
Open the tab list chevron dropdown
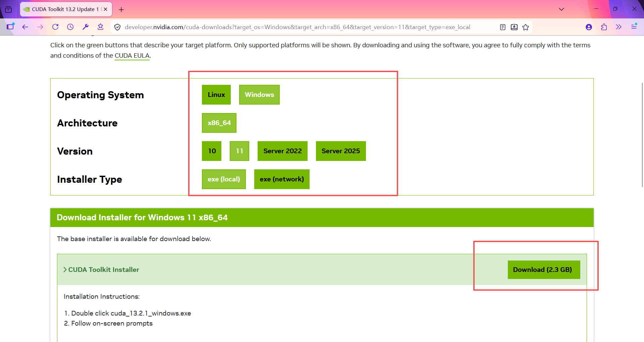point(561,9)
